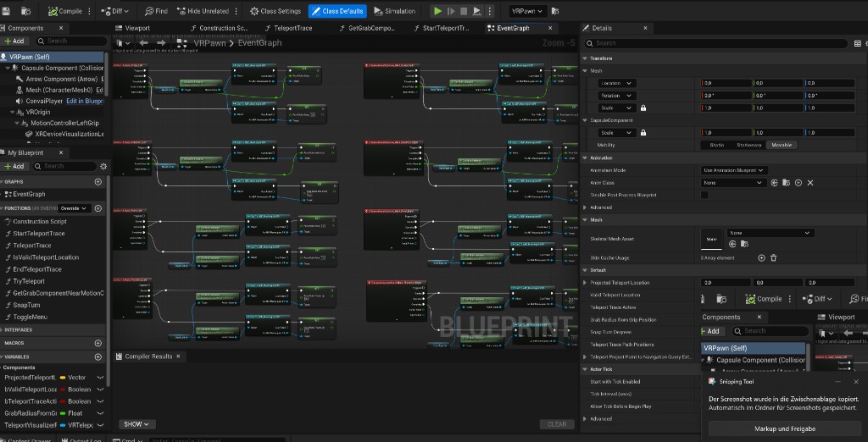Click the Add button in Components panel
The image size is (868, 442).
(14, 41)
